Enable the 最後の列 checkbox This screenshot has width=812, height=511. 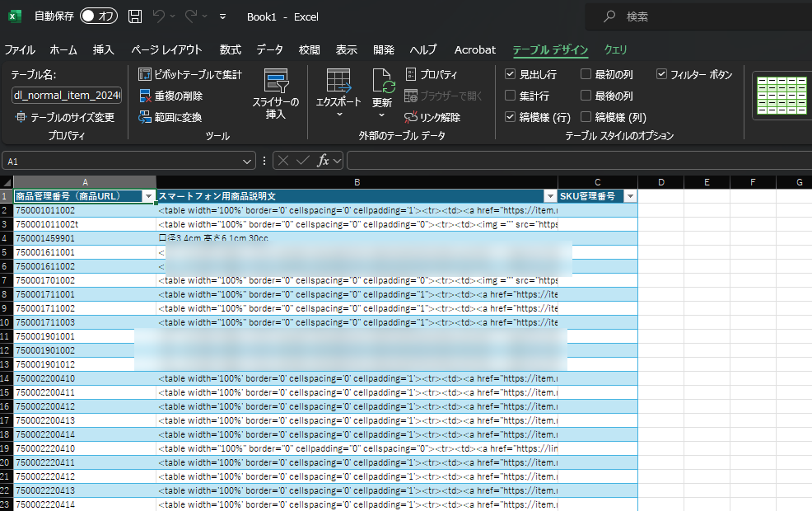[586, 96]
